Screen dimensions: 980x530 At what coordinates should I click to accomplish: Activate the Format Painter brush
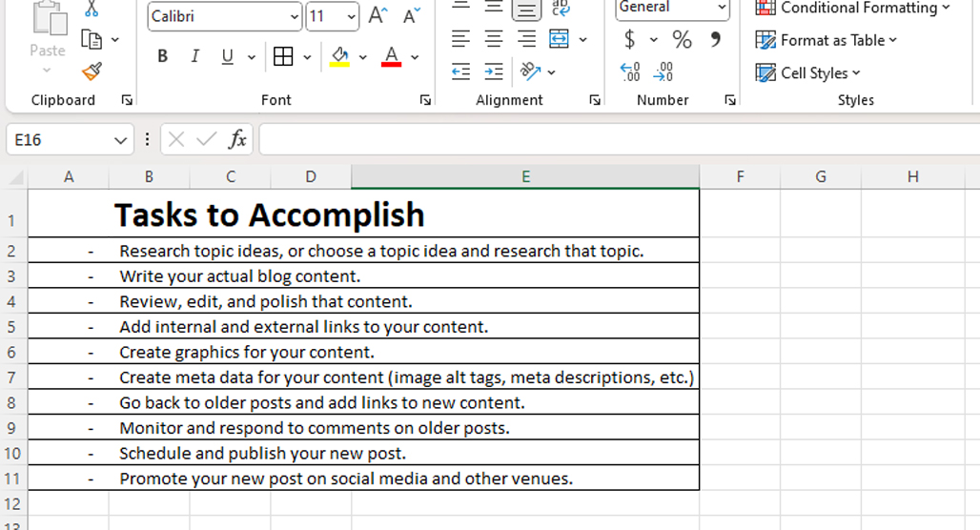pyautogui.click(x=92, y=71)
